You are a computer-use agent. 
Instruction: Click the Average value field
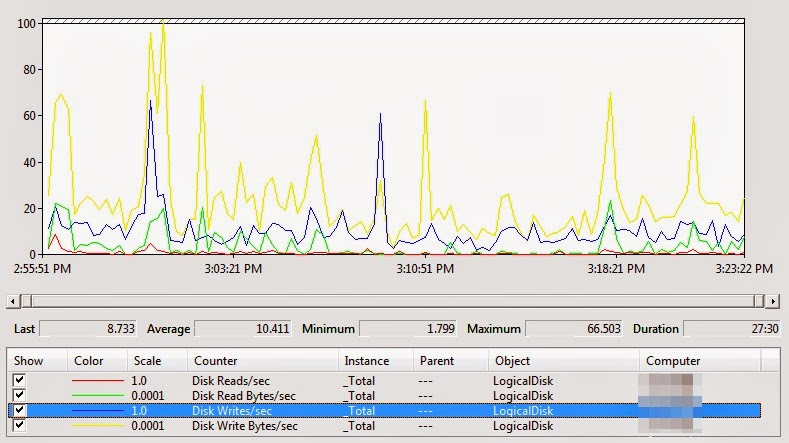click(243, 329)
